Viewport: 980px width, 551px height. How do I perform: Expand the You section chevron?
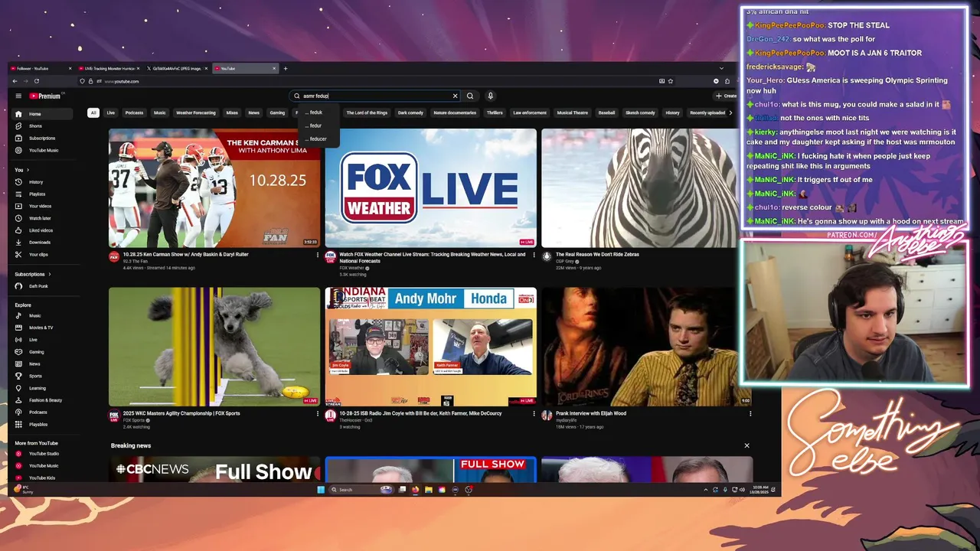[28, 170]
